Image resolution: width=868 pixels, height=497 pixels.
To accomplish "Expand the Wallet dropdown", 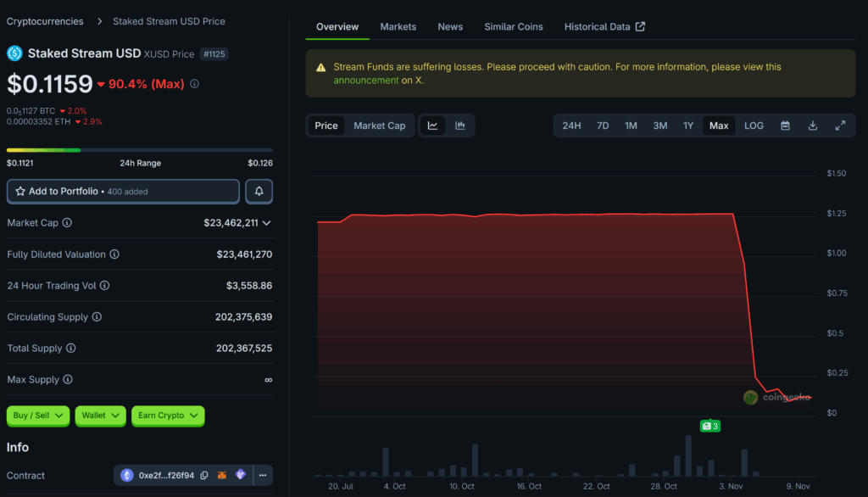I will [x=101, y=416].
